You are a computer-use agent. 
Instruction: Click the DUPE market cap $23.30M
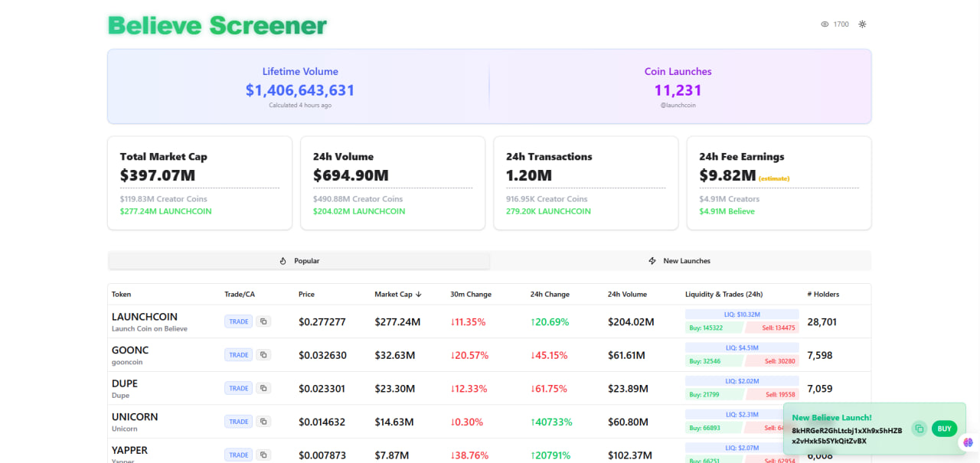tap(395, 389)
